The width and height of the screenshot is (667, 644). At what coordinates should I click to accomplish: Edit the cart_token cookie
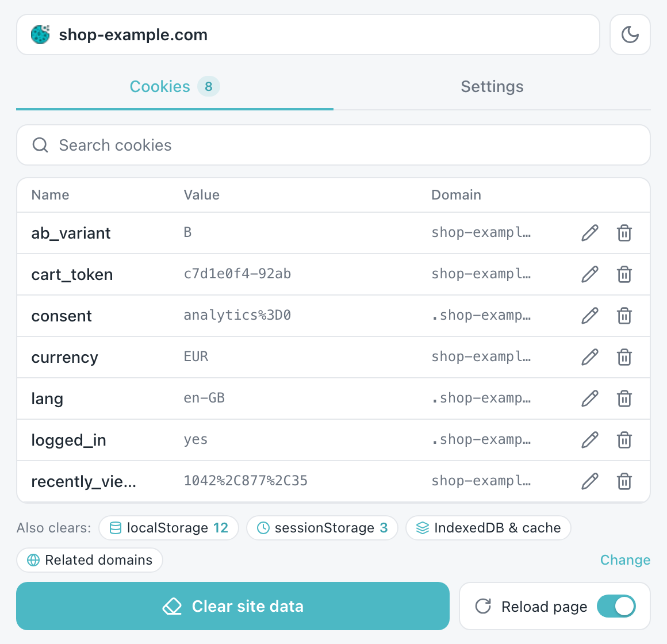590,274
